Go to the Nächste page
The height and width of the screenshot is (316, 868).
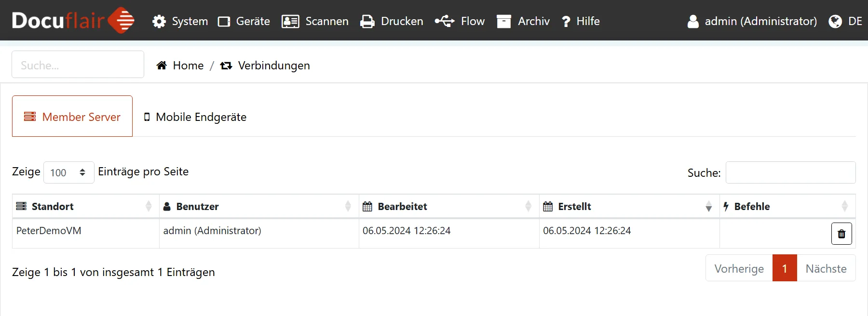826,268
